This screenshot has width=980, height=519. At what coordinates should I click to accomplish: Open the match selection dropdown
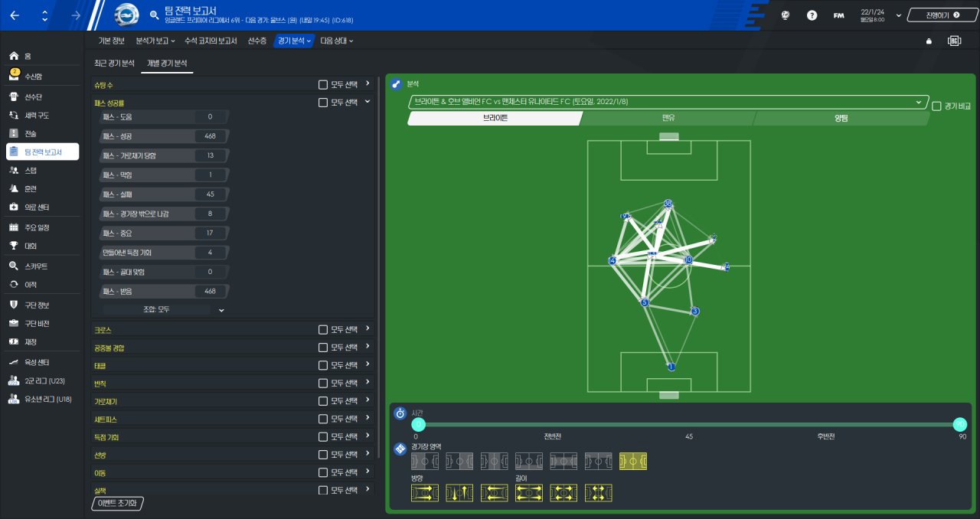668,102
